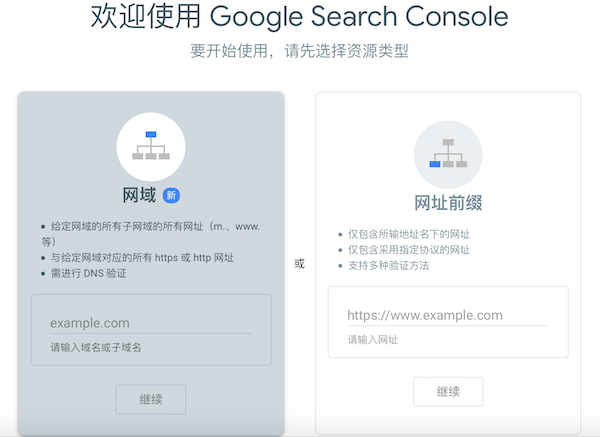Image resolution: width=600 pixels, height=437 pixels.
Task: Click the 网址前缀 hierarchy icon
Action: (x=448, y=154)
